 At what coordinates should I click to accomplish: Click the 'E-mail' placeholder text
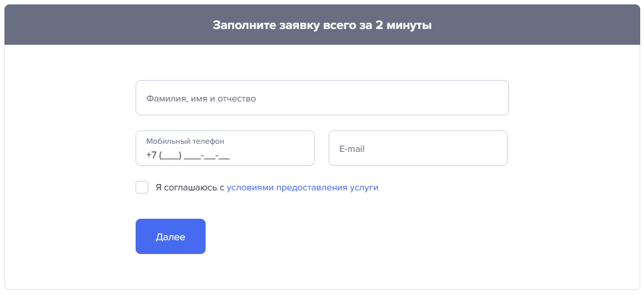352,149
